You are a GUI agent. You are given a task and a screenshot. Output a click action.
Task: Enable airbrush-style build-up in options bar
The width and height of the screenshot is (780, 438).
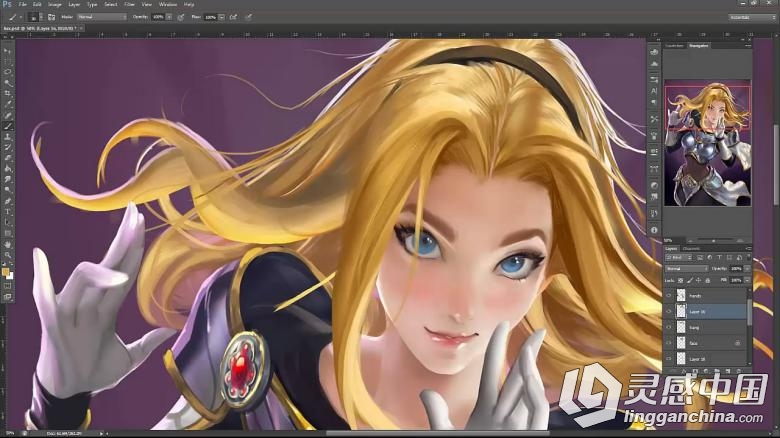[233, 17]
